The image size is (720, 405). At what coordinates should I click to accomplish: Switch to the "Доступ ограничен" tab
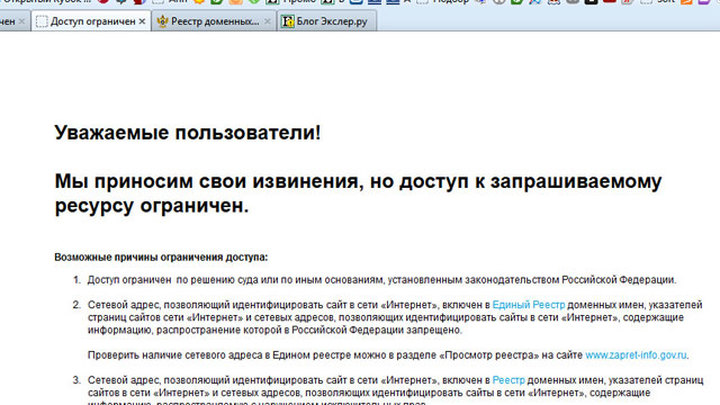point(92,21)
